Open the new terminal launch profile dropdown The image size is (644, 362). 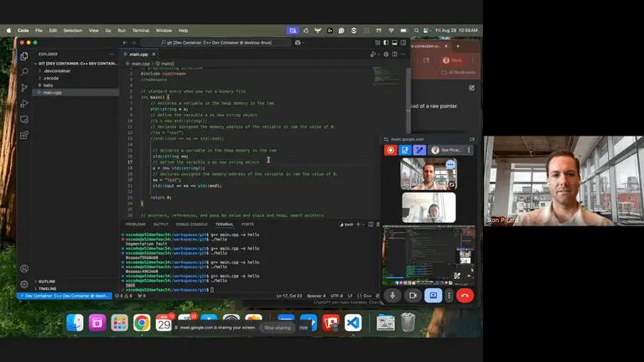(x=363, y=225)
